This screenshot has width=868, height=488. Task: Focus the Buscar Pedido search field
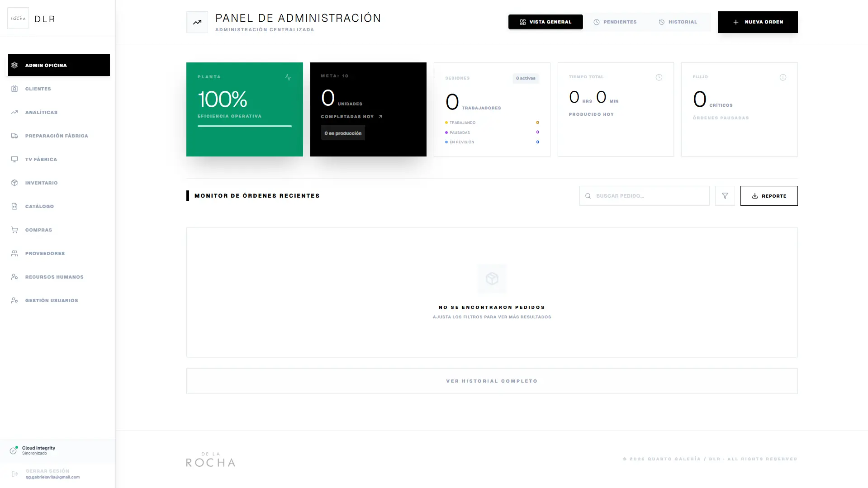644,196
